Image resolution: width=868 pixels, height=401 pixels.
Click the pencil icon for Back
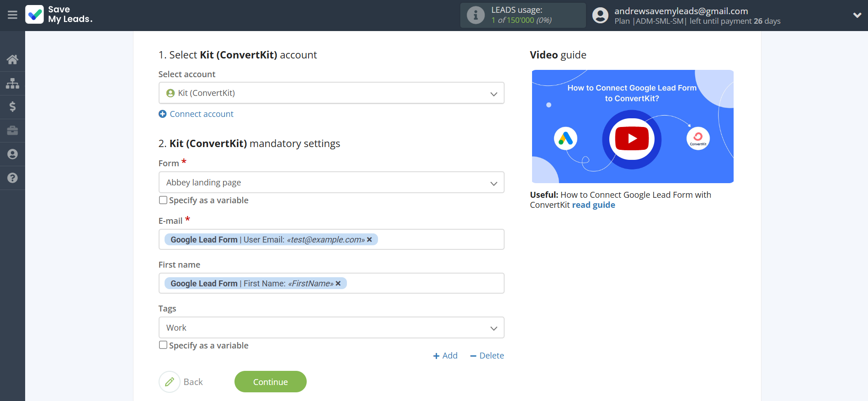[x=170, y=382]
